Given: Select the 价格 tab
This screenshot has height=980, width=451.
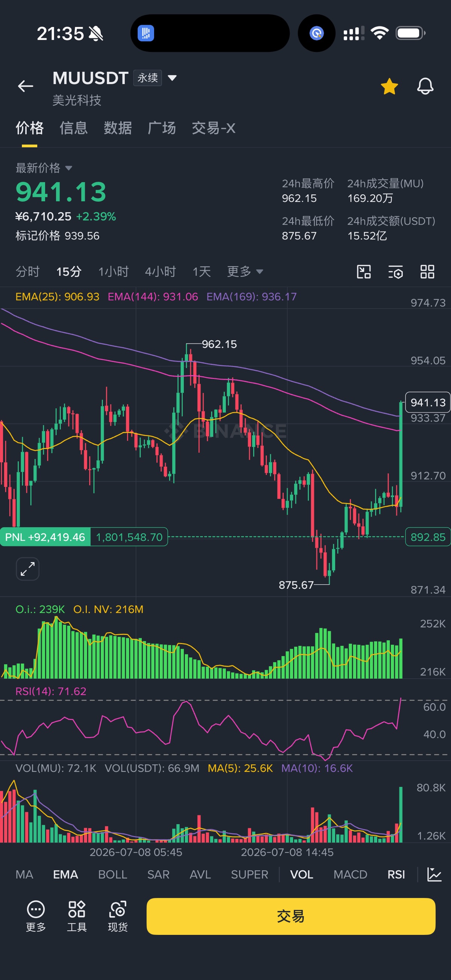Looking at the screenshot, I should click(x=30, y=128).
